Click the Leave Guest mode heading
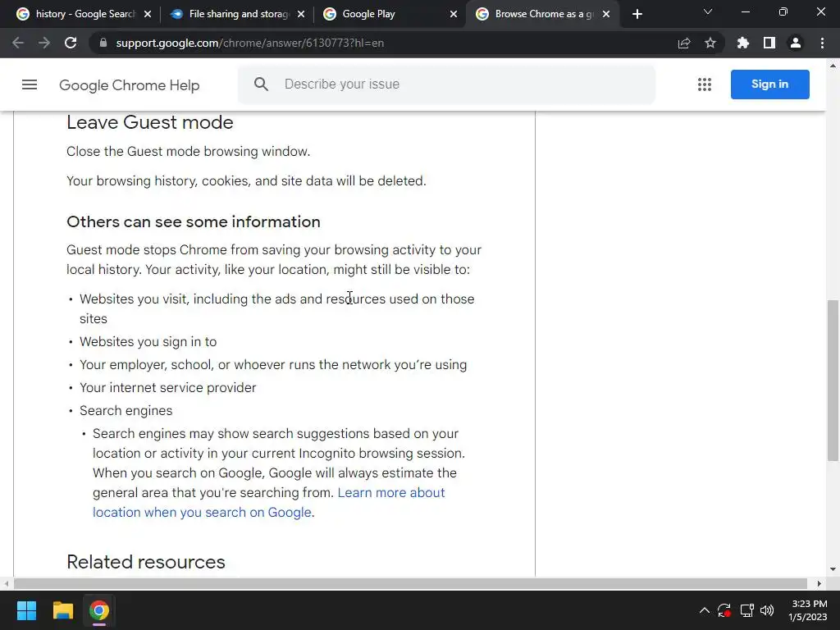The width and height of the screenshot is (840, 630). (x=150, y=122)
